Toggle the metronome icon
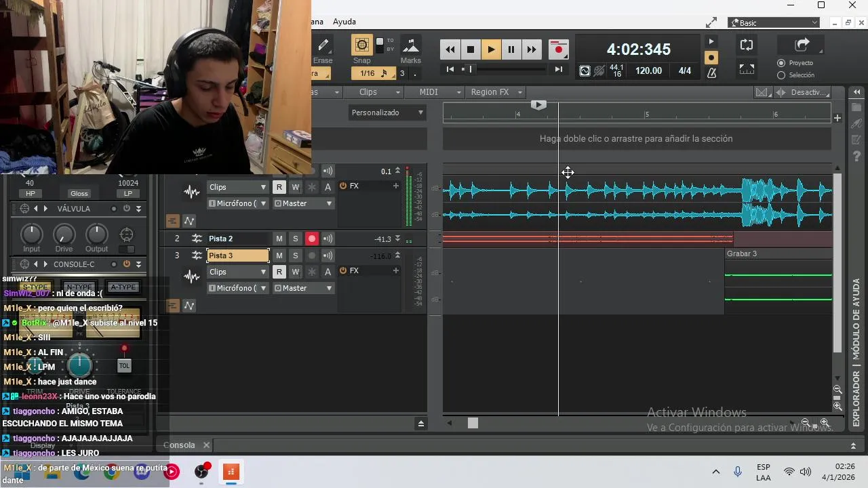The height and width of the screenshot is (488, 868). (711, 73)
